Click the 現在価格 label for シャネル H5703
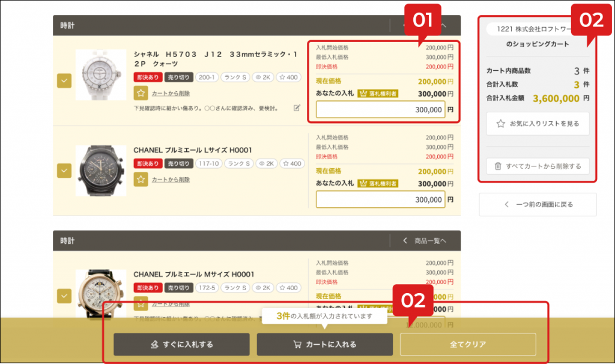The width and height of the screenshot is (615, 364). point(329,81)
